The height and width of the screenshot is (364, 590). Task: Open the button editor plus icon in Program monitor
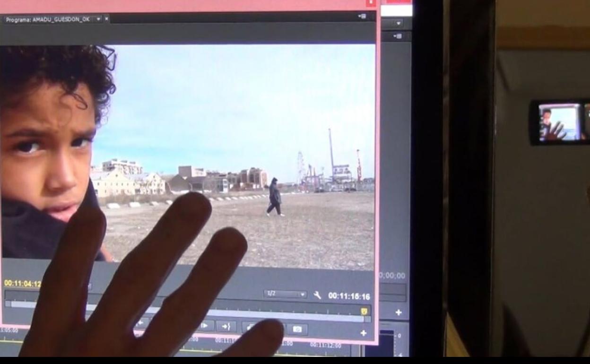tap(363, 333)
